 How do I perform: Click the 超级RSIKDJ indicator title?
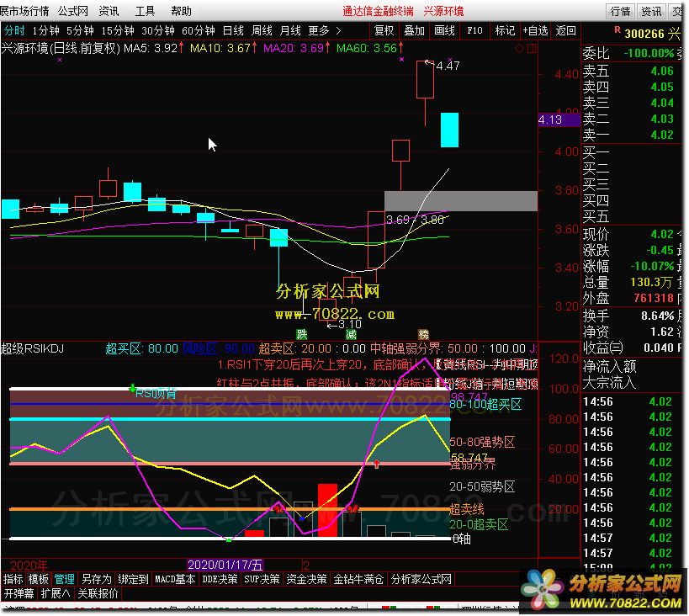click(x=33, y=348)
